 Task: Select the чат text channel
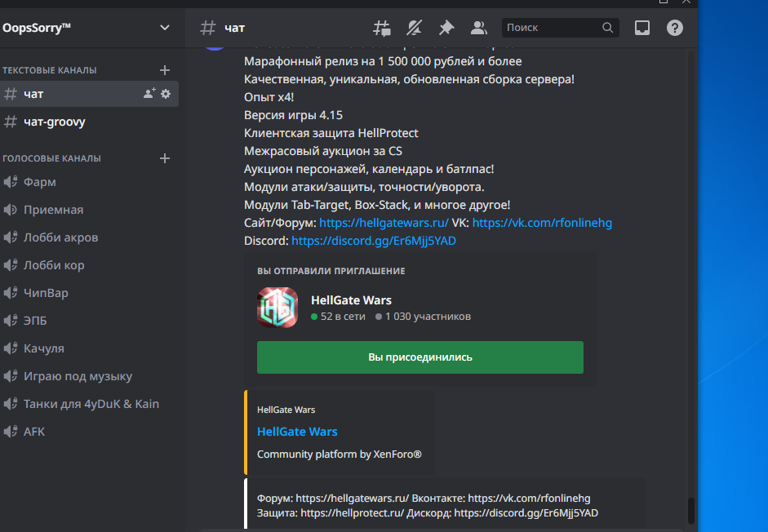(x=89, y=94)
